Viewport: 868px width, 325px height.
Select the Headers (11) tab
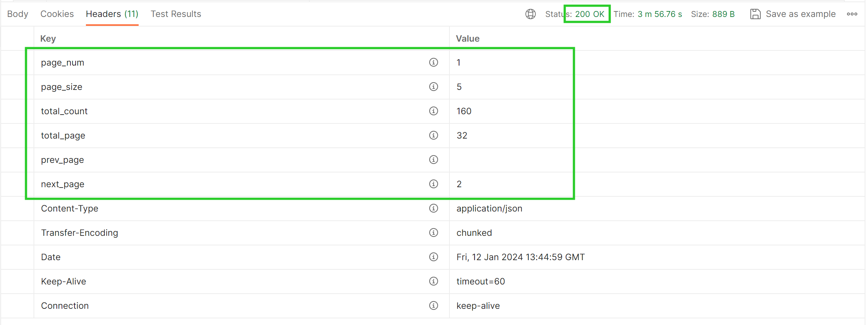(112, 14)
